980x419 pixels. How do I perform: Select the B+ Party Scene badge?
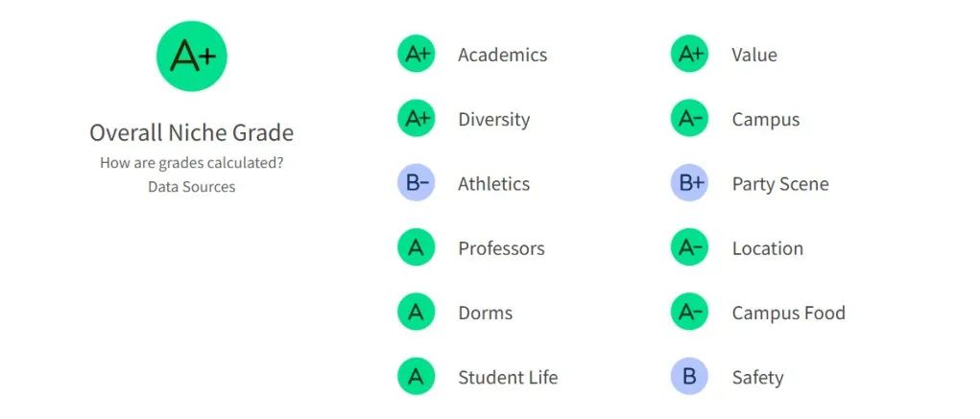[x=689, y=183]
